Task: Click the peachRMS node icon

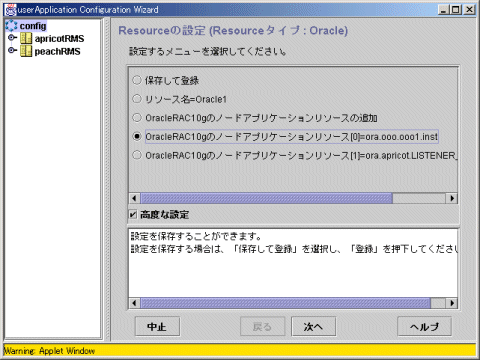Action: click(x=26, y=51)
